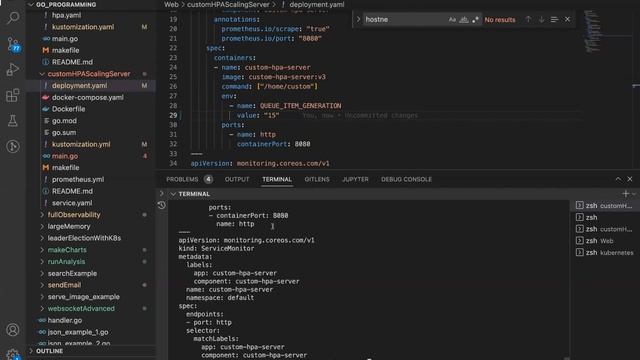
Task: Expand the websocketAdvanced folder
Action: [81, 309]
